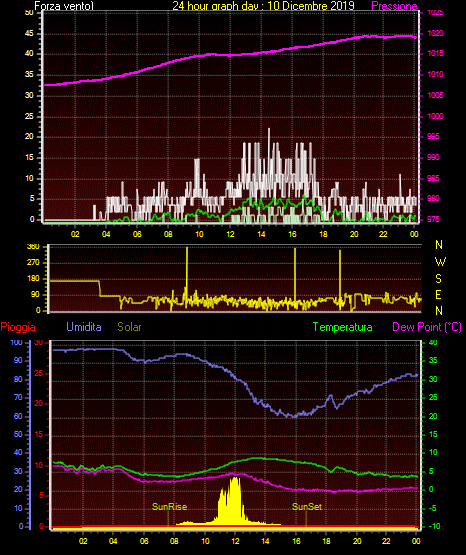
Task: Click the 180 degree axis label
Action: (33, 279)
